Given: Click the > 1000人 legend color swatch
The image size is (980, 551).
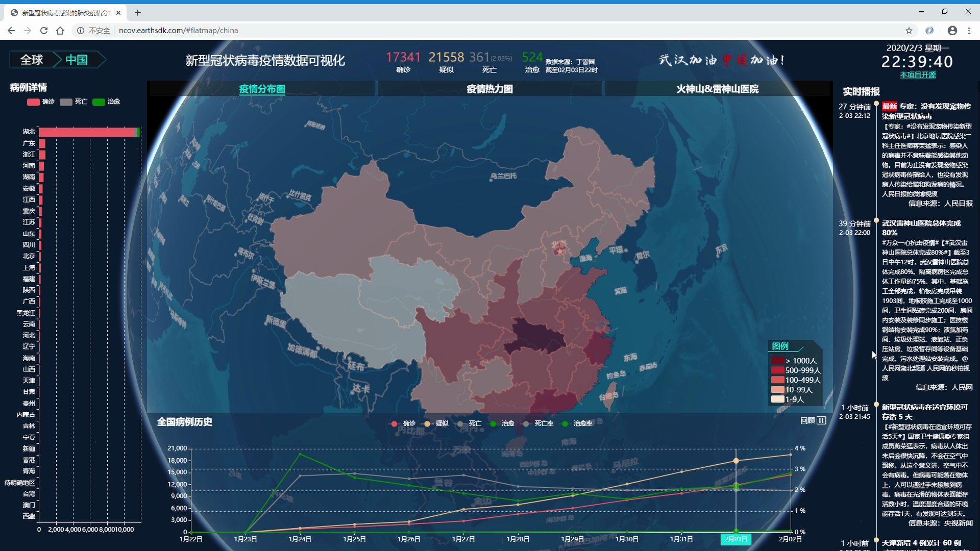Looking at the screenshot, I should [777, 361].
